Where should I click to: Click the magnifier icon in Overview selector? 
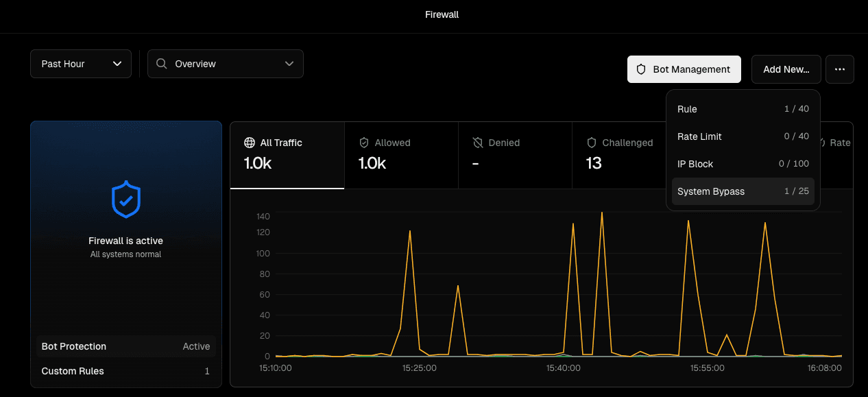162,64
